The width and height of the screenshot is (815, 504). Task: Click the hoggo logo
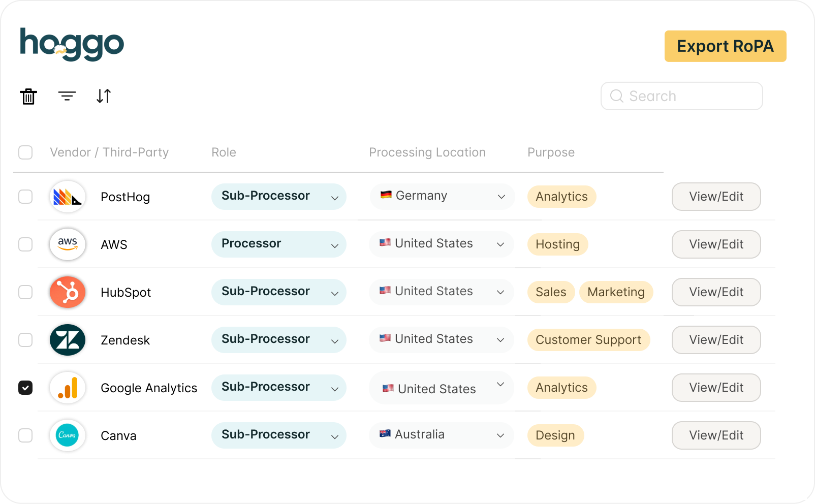72,44
